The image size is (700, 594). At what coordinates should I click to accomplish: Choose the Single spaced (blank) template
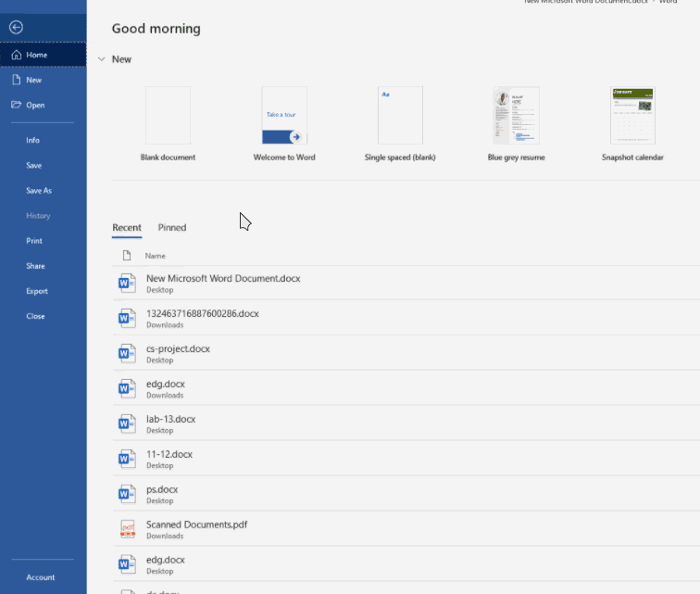pos(400,124)
